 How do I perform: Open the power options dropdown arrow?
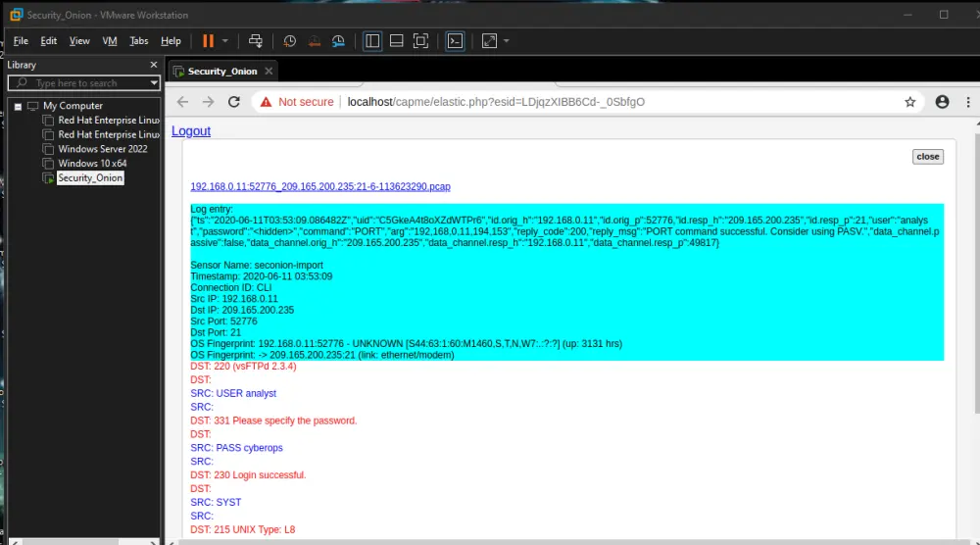[225, 41]
